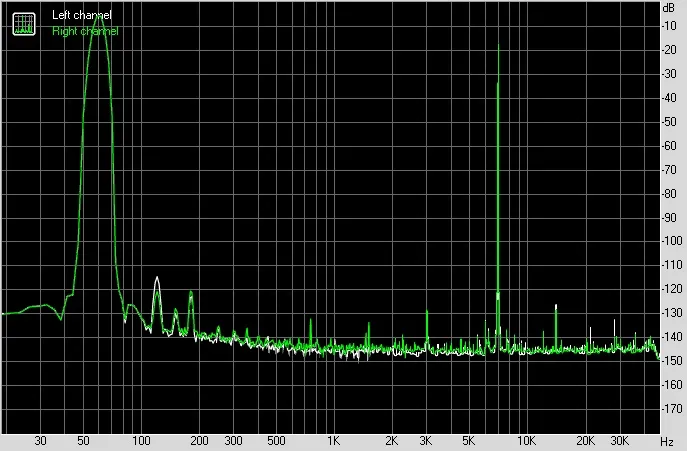Click the "200" Hz frequency label
The height and width of the screenshot is (451, 687).
pos(199,441)
